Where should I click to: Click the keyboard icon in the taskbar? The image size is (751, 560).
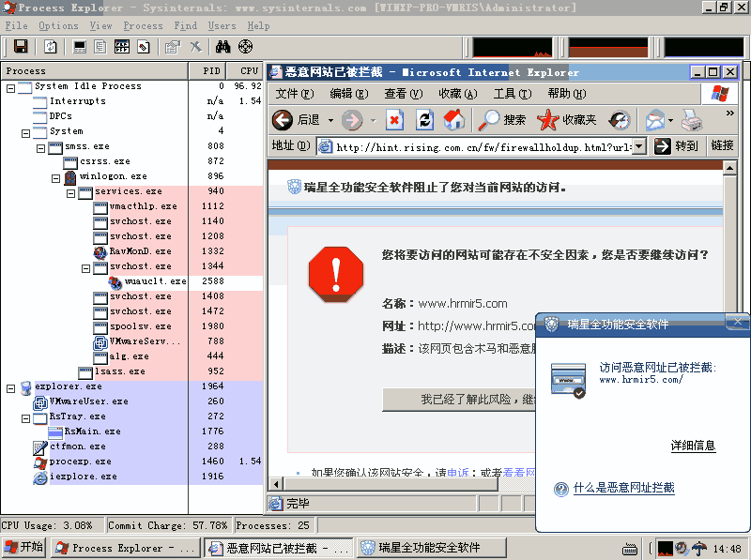point(629,549)
